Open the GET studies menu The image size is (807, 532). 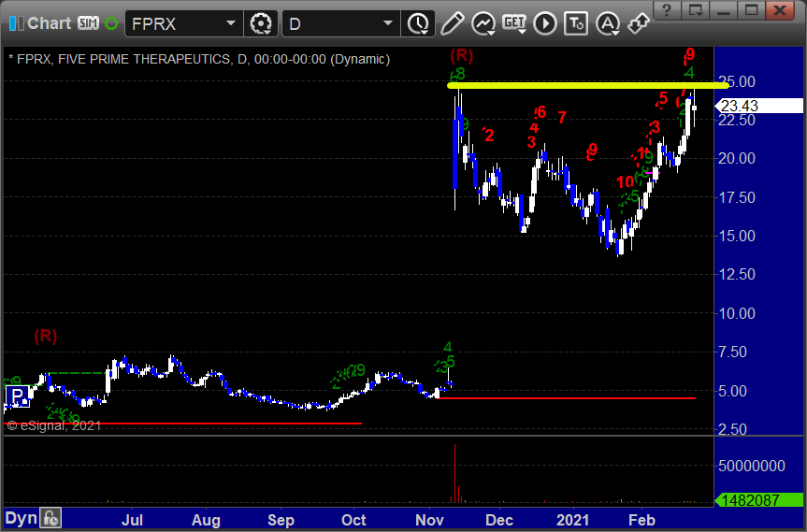click(514, 23)
